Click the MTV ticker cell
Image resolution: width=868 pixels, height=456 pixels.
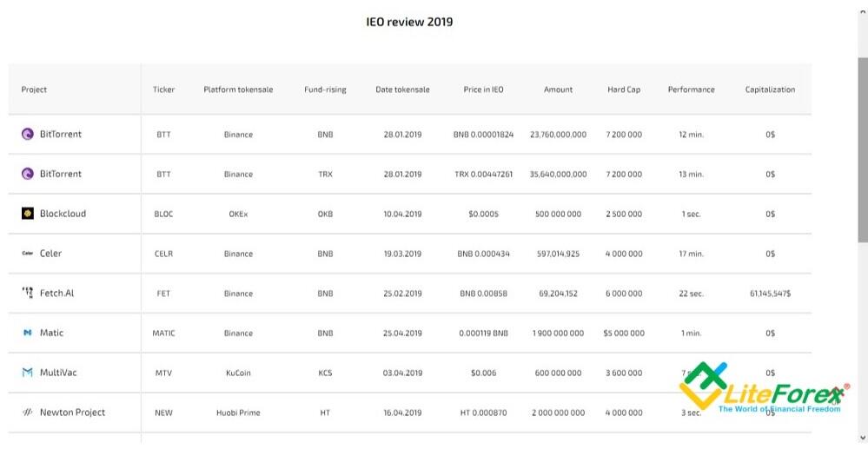pyautogui.click(x=163, y=373)
